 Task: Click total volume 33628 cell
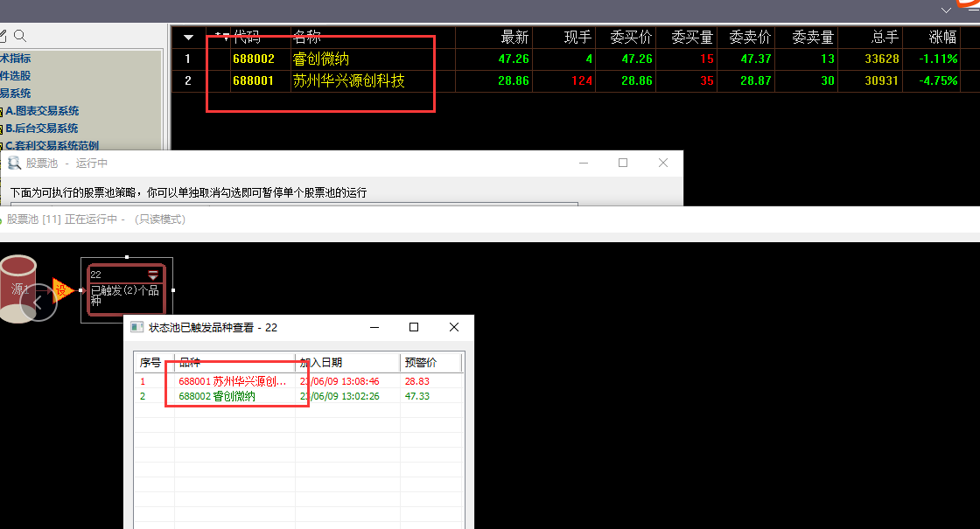point(882,59)
